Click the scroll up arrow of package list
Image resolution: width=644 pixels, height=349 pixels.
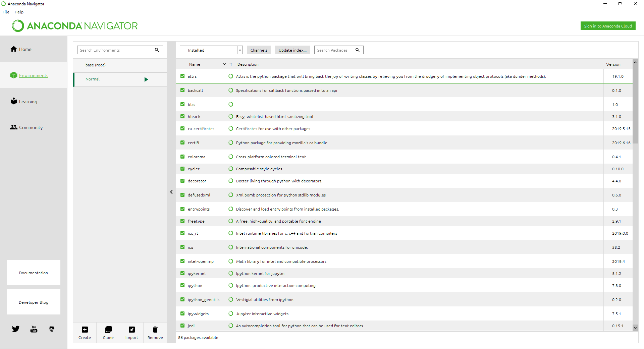(635, 62)
